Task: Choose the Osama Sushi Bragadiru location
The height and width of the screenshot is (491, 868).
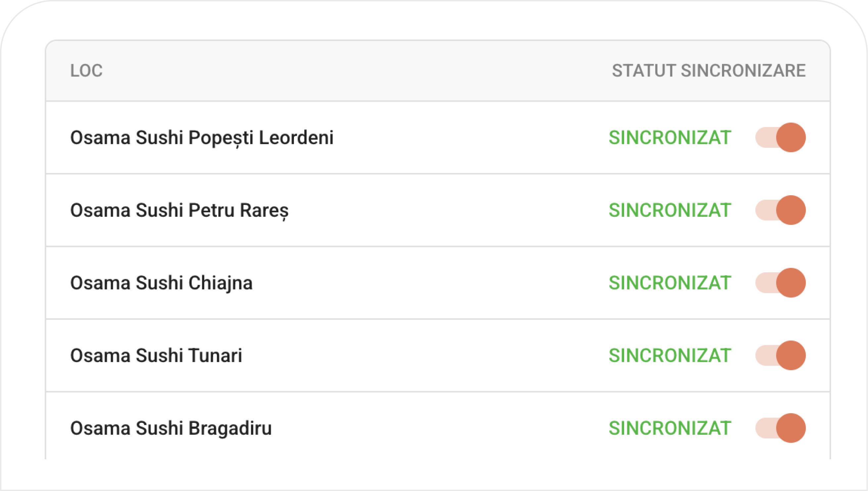Action: [x=171, y=428]
